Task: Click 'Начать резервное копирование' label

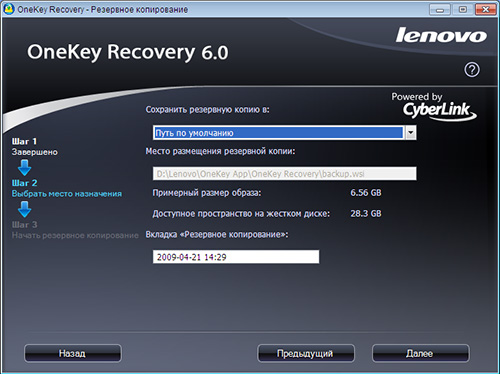Action: point(75,235)
